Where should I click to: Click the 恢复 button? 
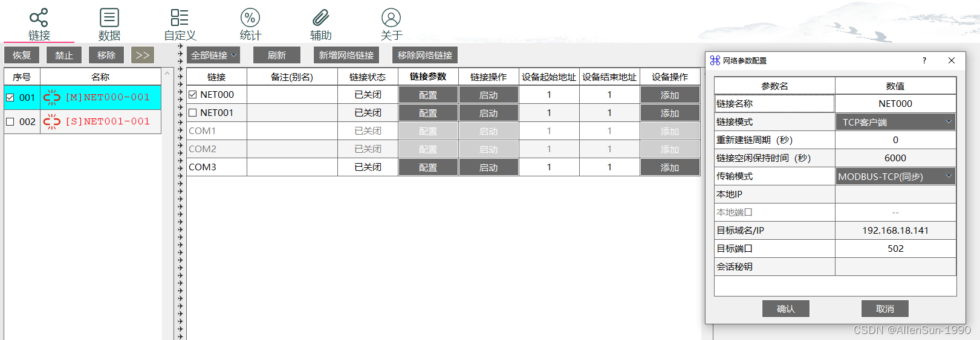pos(22,55)
